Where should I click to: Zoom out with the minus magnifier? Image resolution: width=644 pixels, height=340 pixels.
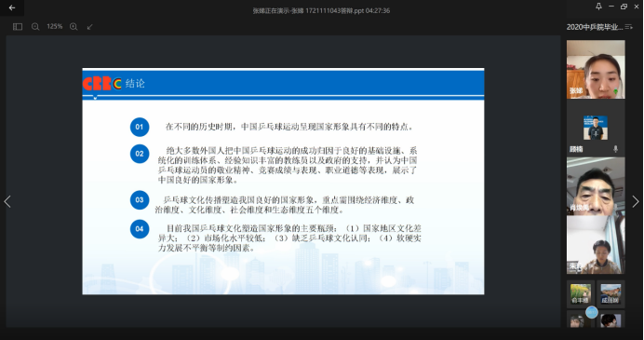pos(35,27)
